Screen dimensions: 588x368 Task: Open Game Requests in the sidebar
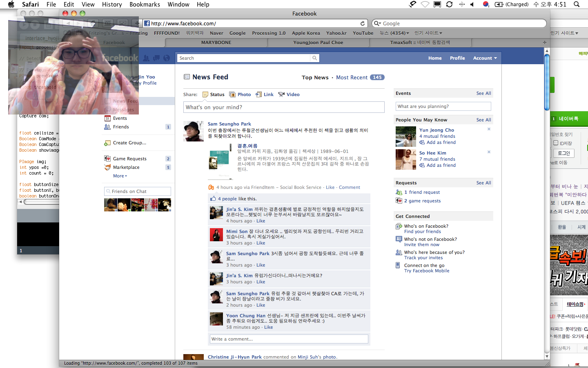[129, 159]
